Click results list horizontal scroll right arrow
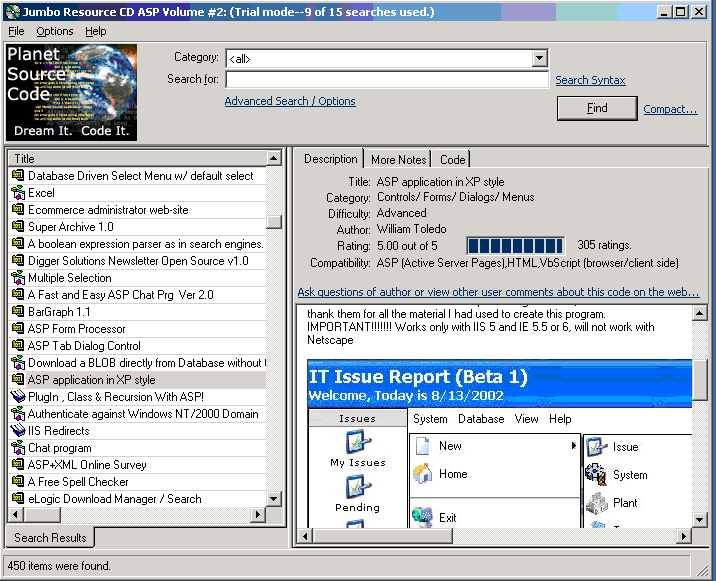This screenshot has width=716, height=581. point(258,514)
